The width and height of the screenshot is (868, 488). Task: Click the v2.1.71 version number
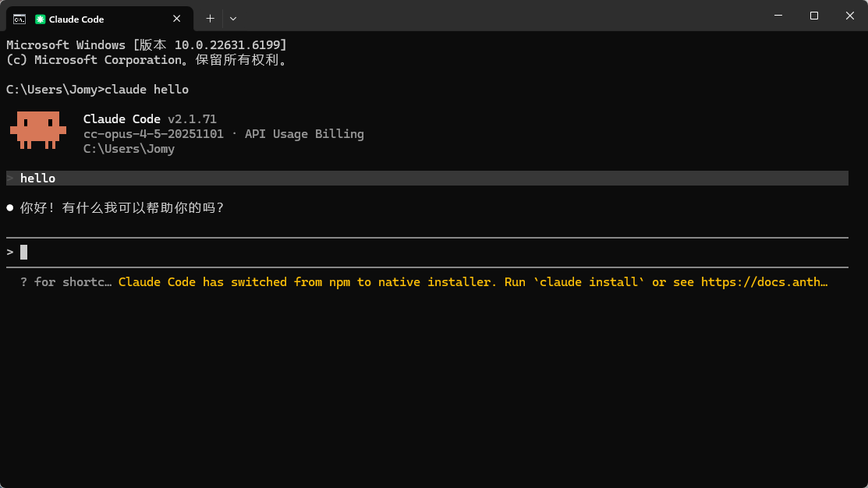(192, 119)
